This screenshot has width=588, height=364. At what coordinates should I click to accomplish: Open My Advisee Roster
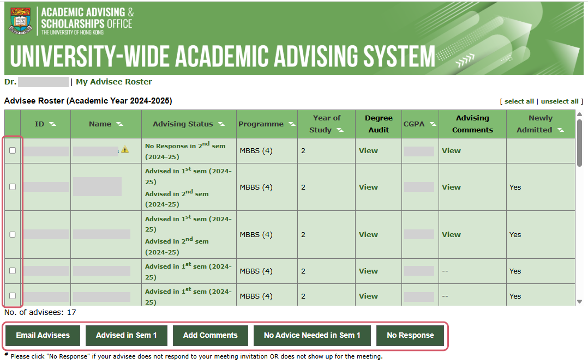pos(114,81)
